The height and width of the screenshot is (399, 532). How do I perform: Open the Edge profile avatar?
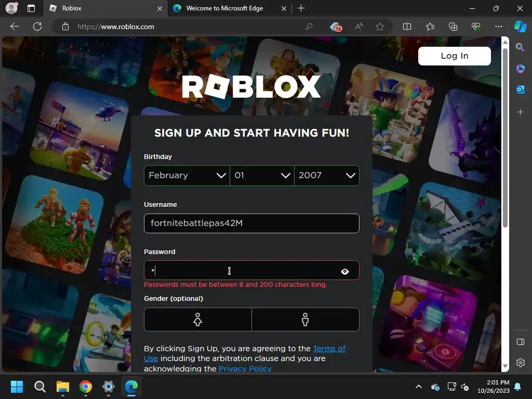[x=11, y=8]
